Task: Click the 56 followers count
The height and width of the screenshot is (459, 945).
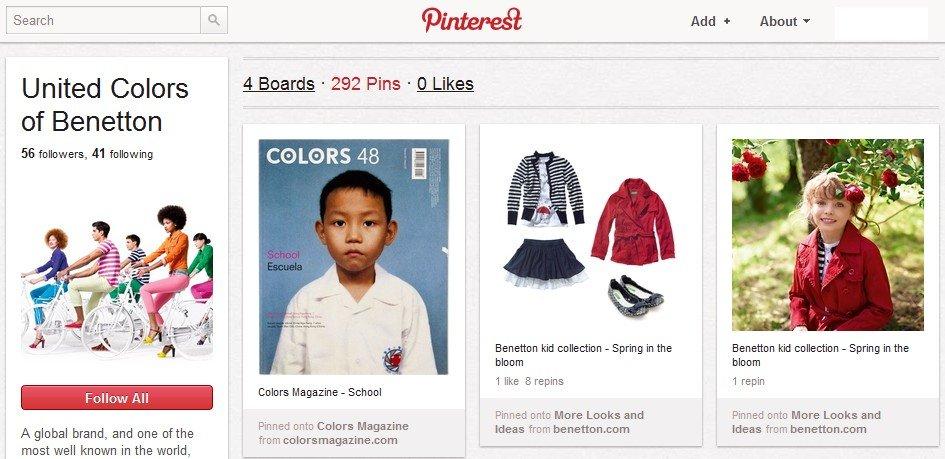Action: coord(52,154)
